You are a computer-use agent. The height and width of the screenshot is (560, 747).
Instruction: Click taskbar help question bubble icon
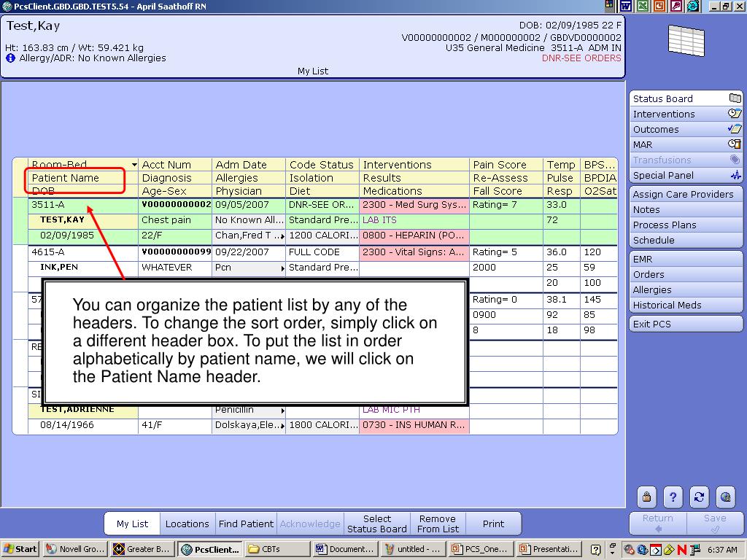(595, 550)
